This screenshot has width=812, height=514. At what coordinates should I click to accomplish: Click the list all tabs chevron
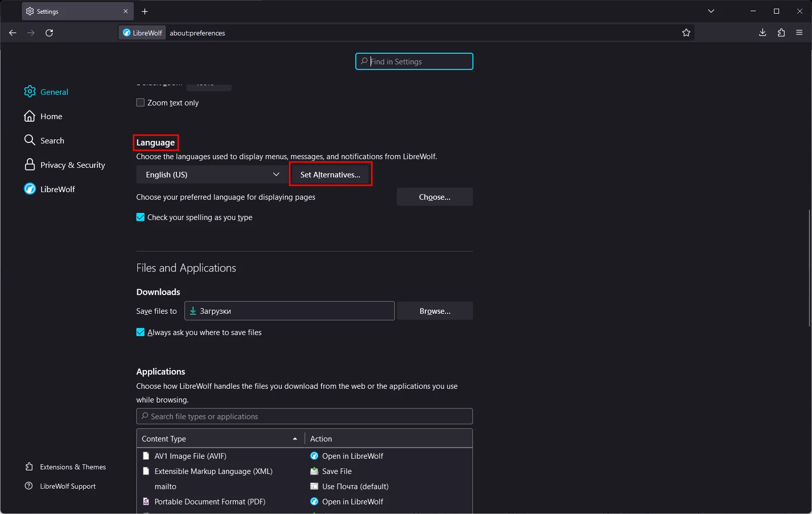click(x=711, y=11)
